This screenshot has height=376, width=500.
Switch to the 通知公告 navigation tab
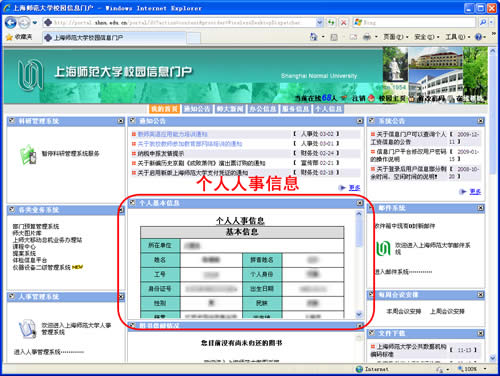click(x=197, y=109)
